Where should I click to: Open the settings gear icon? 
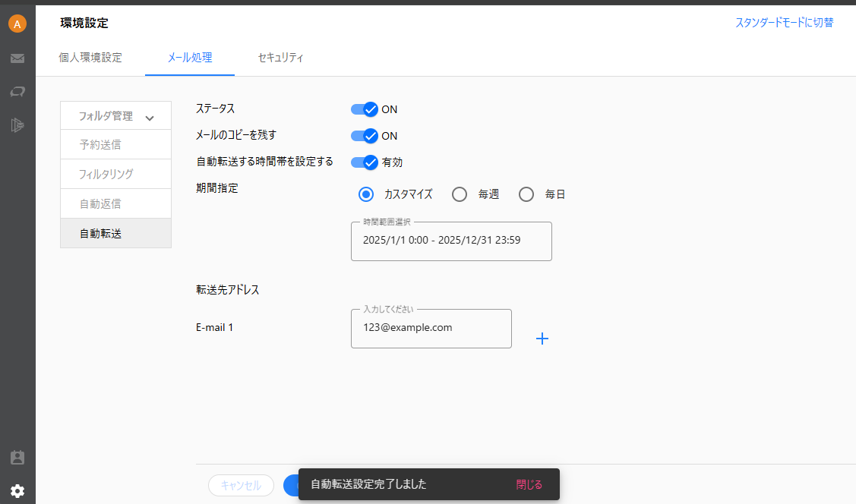(x=17, y=491)
